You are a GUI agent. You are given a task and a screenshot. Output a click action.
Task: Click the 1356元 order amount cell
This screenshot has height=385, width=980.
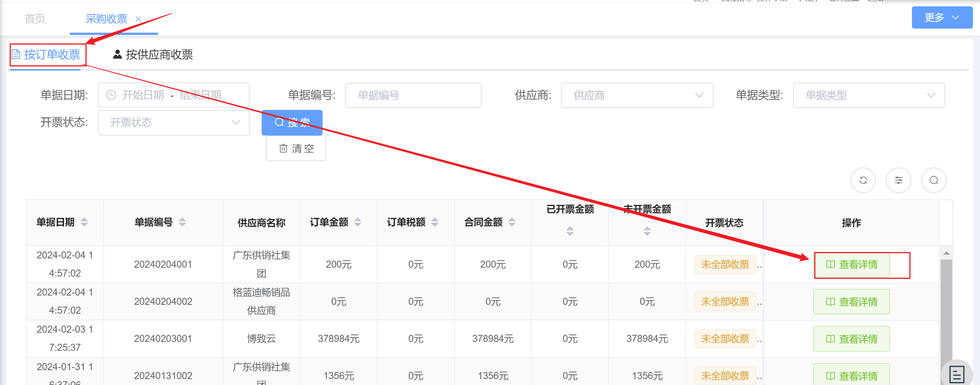coord(339,376)
